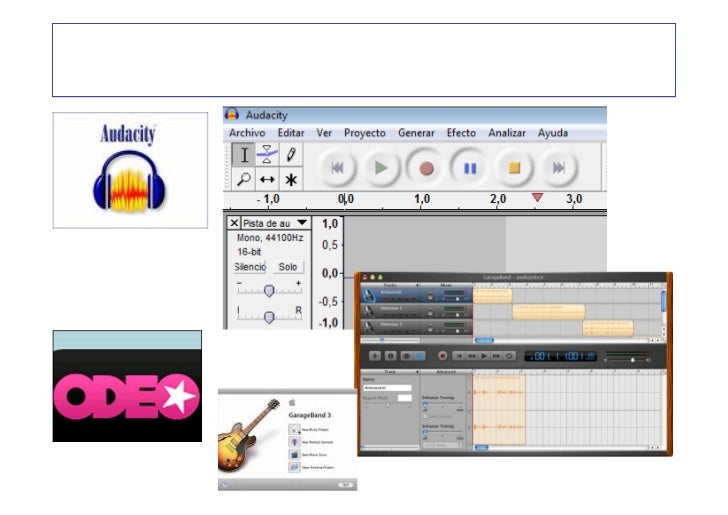Viewport: 728px width, 515px height.
Task: Toggle the cycle loop button in GarageBand
Action: pos(509,356)
